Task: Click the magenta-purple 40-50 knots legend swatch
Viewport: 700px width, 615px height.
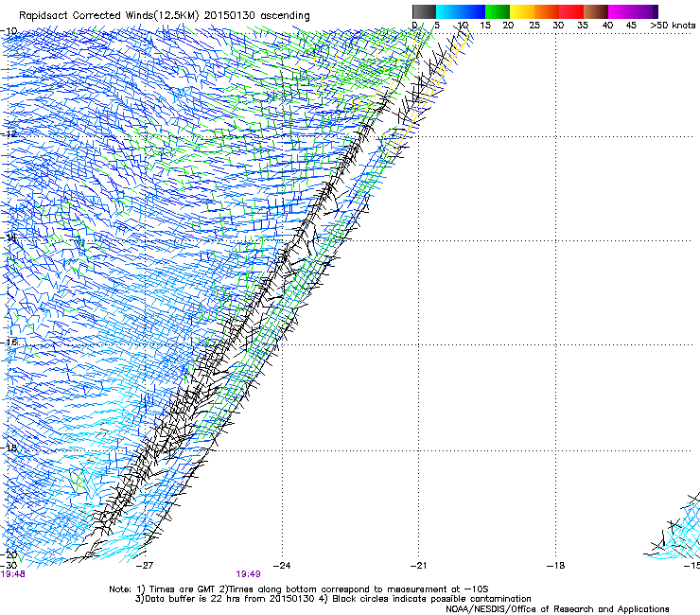Action: (633, 11)
